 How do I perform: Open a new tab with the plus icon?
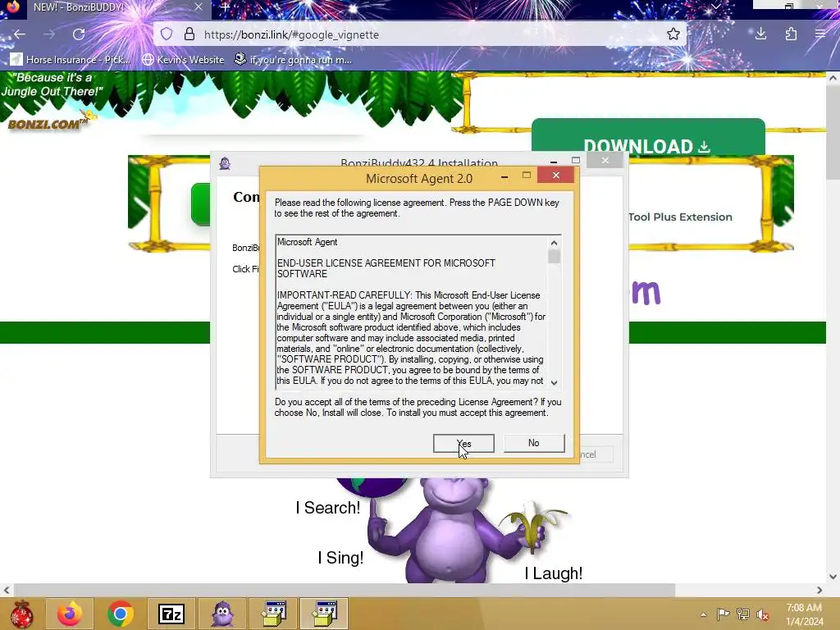[x=226, y=7]
